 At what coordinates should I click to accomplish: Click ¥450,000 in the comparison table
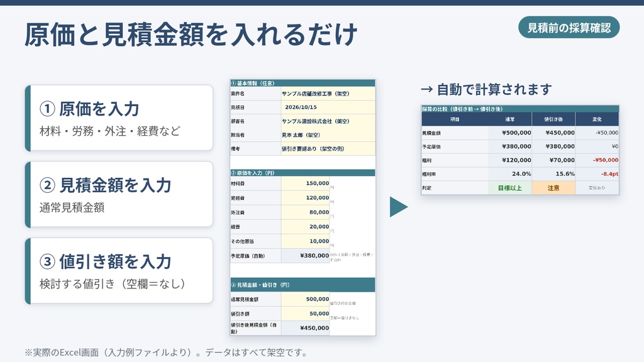pyautogui.click(x=553, y=133)
